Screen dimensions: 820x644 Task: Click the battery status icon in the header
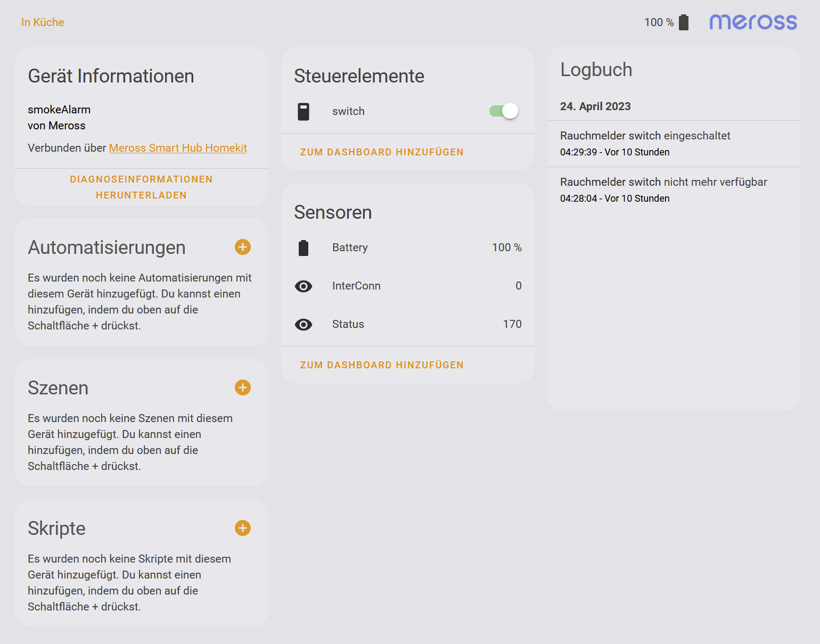click(x=683, y=22)
